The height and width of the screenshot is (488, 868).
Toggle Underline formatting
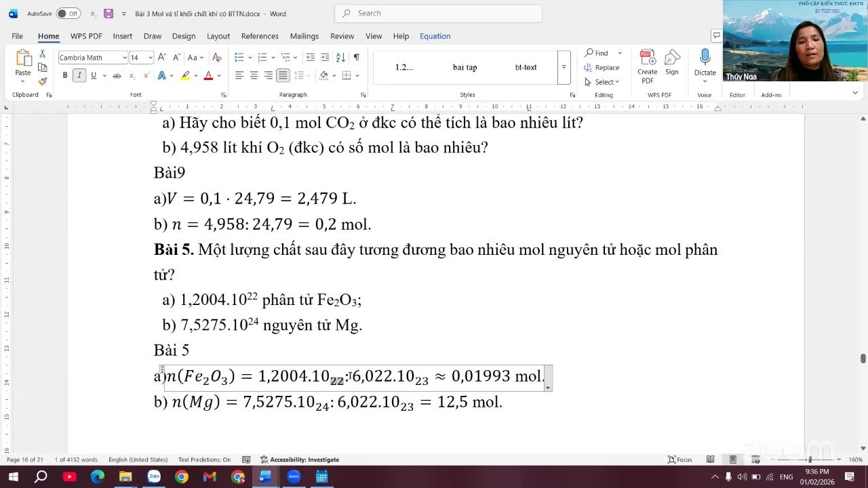(94, 75)
